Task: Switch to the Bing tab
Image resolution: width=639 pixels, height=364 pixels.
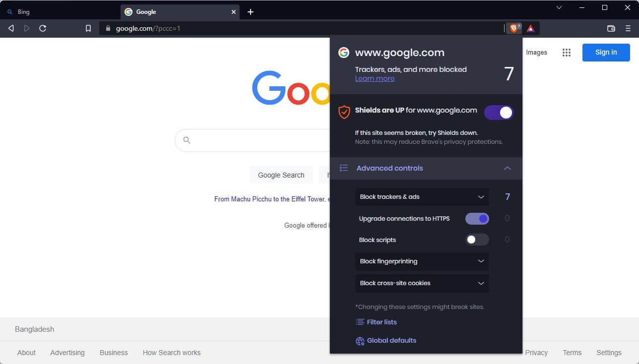Action: pyautogui.click(x=60, y=12)
